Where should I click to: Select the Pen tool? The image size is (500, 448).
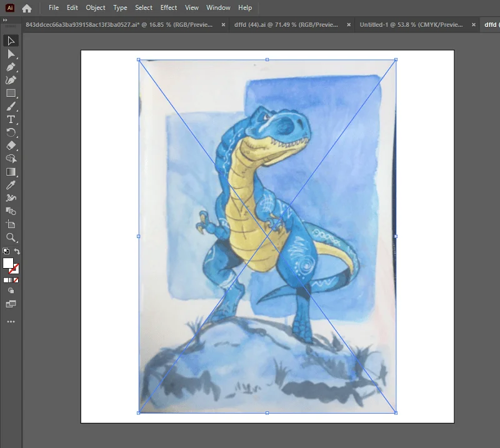click(11, 67)
